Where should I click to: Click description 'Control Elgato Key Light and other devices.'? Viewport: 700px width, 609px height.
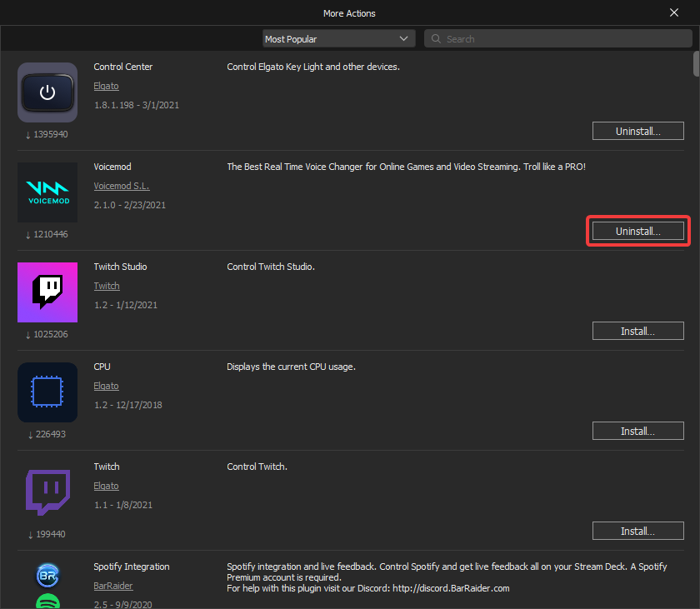(313, 67)
